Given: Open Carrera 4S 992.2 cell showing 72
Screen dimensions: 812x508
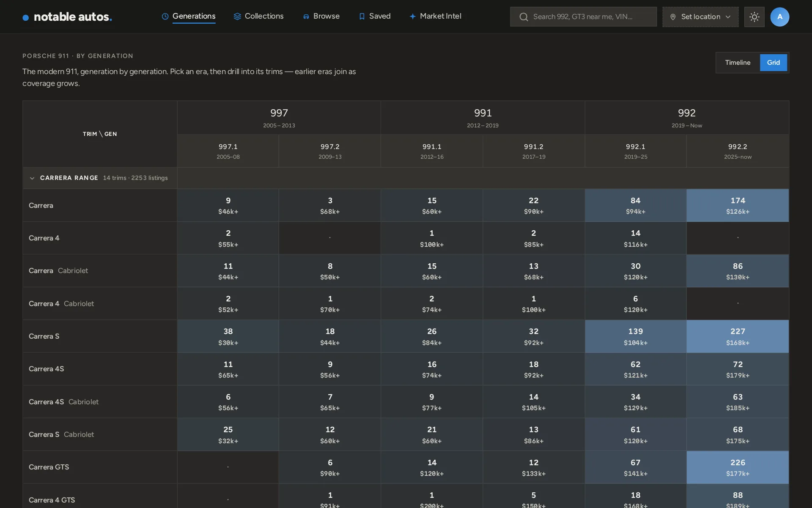Looking at the screenshot, I should point(738,369).
